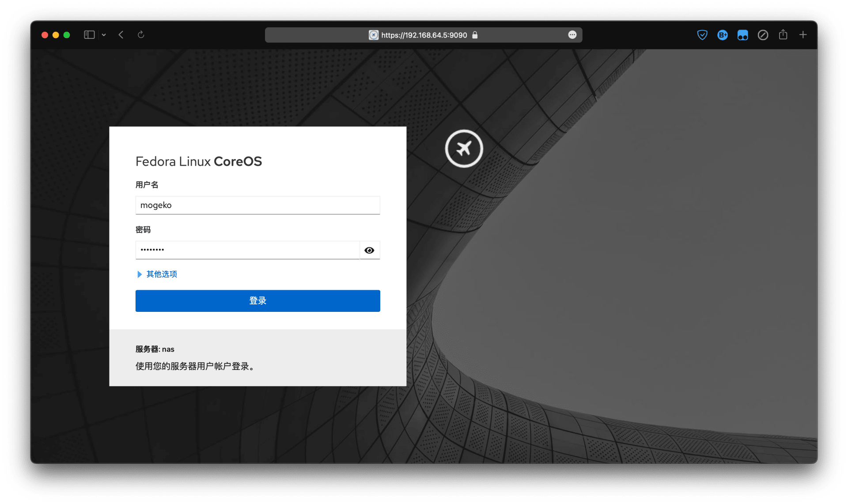Click the blue shield extension icon
This screenshot has width=848, height=504.
(x=702, y=35)
